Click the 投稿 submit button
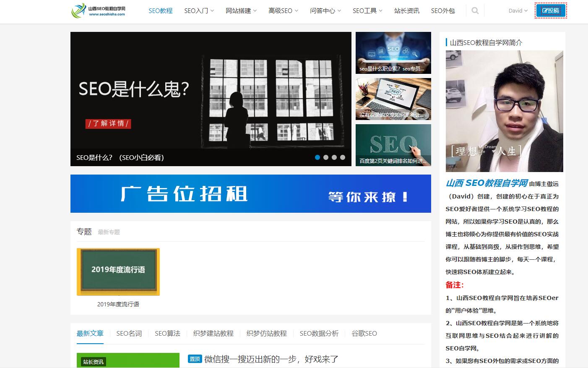This screenshot has width=588, height=368. (551, 10)
